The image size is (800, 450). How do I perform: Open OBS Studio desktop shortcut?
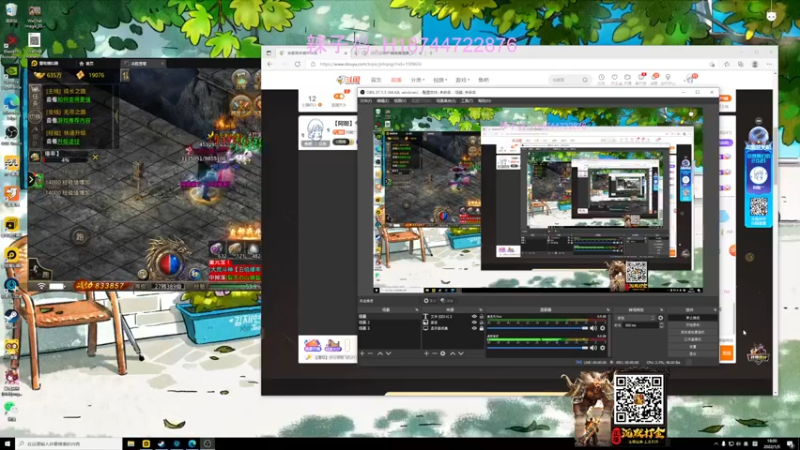(x=11, y=134)
